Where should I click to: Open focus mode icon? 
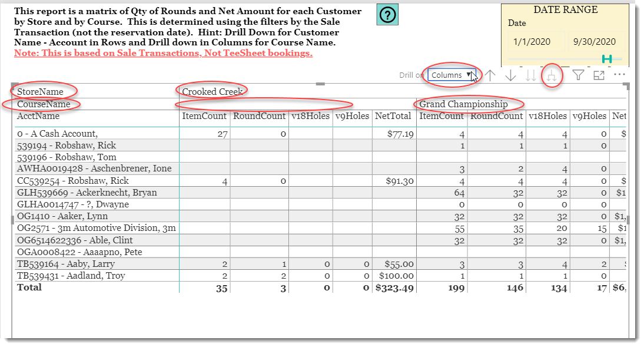click(x=599, y=75)
